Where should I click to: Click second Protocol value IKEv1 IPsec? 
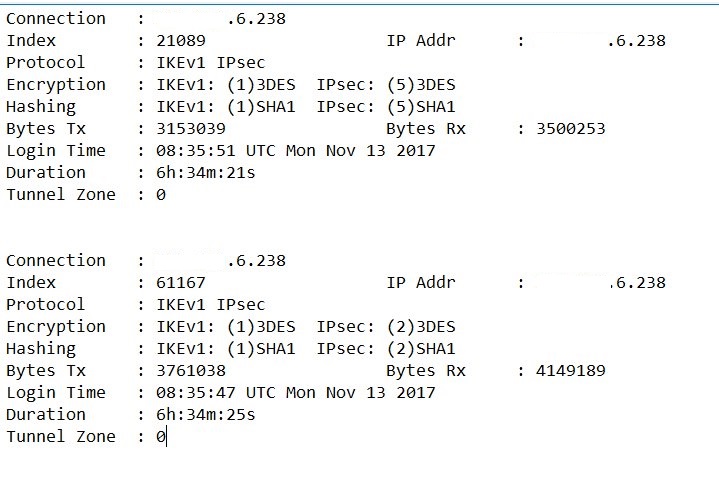210,304
